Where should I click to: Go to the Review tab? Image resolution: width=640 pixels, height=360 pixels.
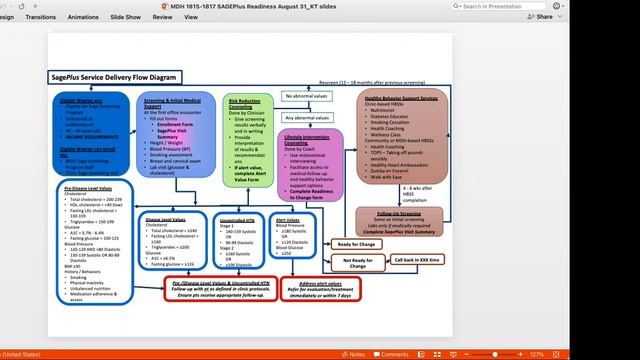click(x=162, y=17)
